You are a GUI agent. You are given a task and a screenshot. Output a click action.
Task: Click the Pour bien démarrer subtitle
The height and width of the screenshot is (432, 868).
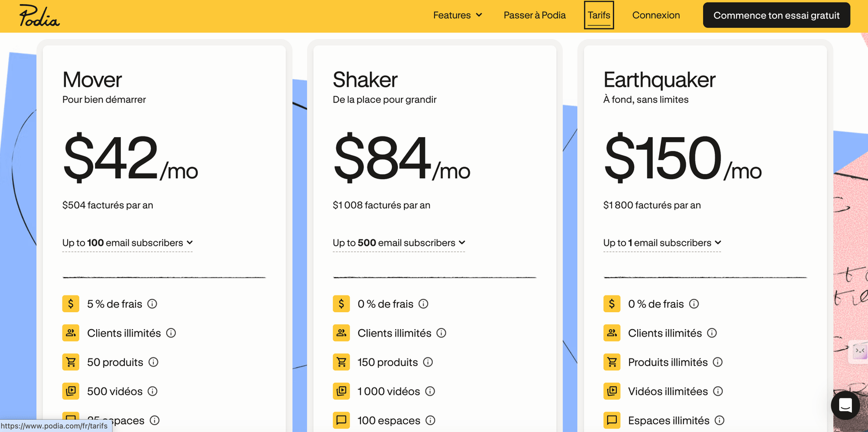tap(104, 99)
